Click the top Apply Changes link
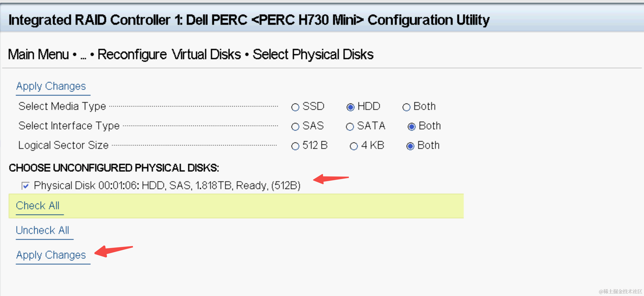The width and height of the screenshot is (644, 296). (51, 86)
